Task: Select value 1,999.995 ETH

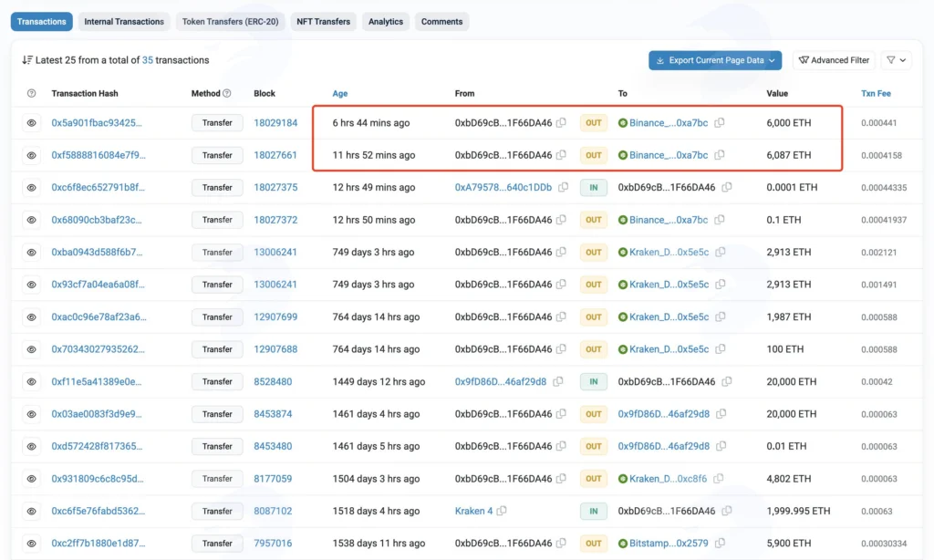Action: (798, 511)
